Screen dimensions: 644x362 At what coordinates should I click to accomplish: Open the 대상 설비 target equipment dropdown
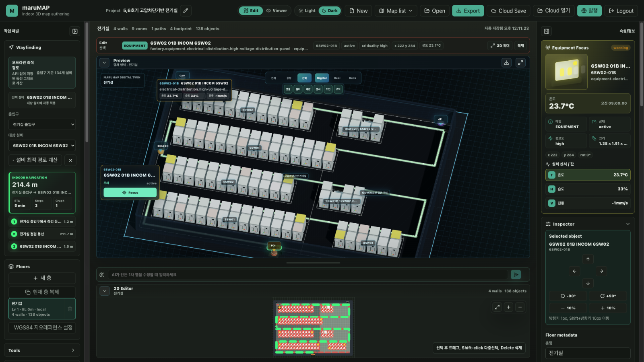tap(42, 146)
